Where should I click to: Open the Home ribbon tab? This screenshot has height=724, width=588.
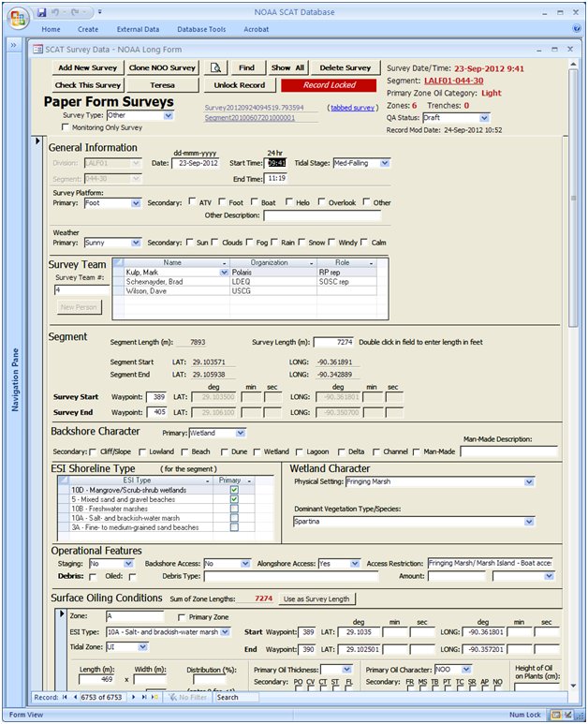tap(51, 29)
